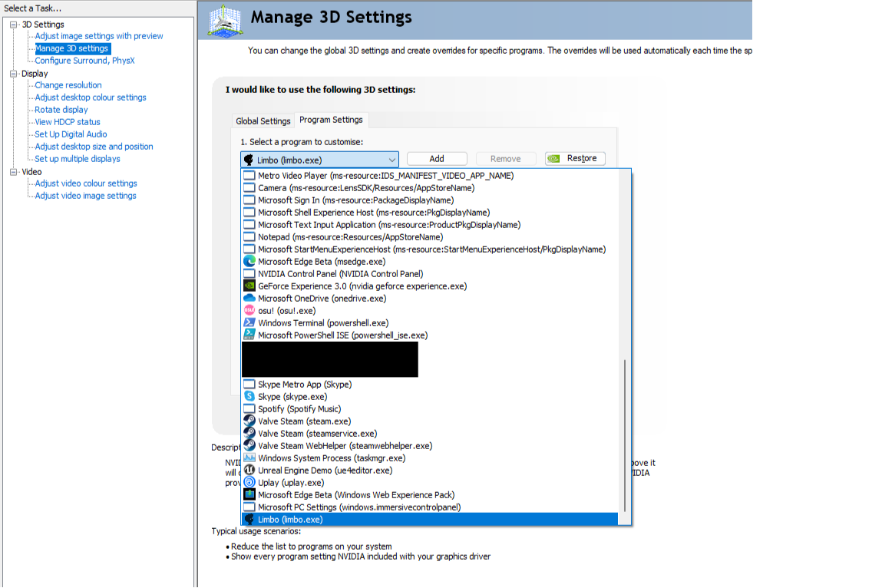This screenshot has width=882, height=588.
Task: Click the Unreal Engine Demo icon
Action: pos(249,470)
